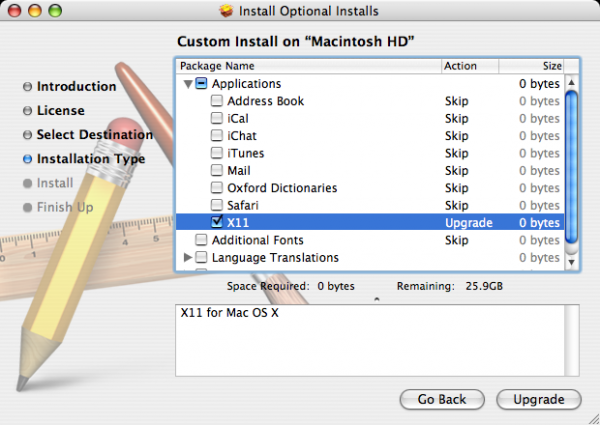600x425 pixels.
Task: Click the Upgrade button
Action: [539, 399]
